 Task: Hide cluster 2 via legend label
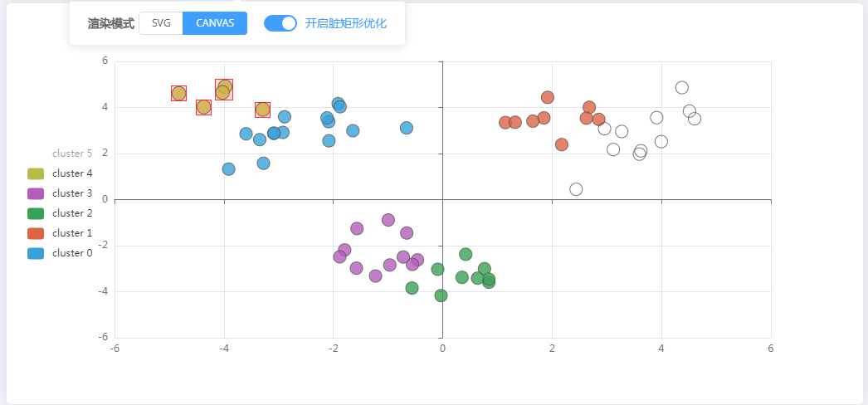(72, 213)
